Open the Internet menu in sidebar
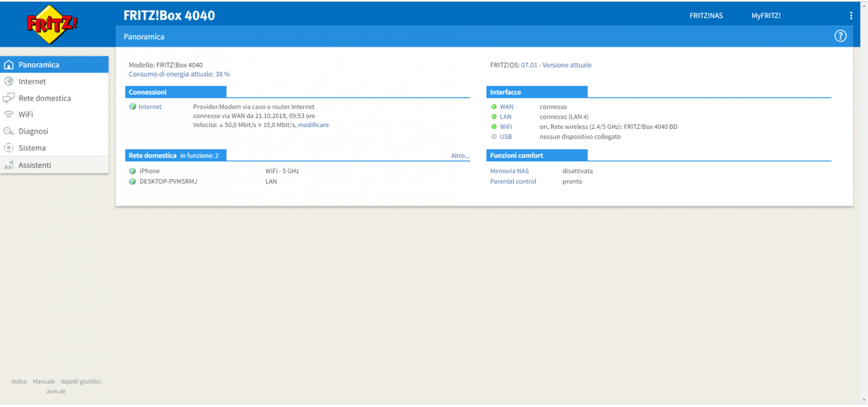Image resolution: width=868 pixels, height=407 pixels. [54, 82]
